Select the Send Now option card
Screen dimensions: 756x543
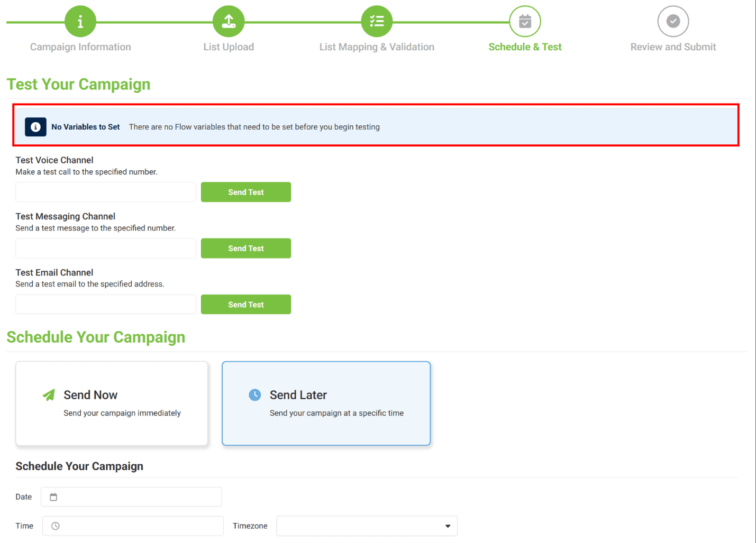pyautogui.click(x=112, y=403)
